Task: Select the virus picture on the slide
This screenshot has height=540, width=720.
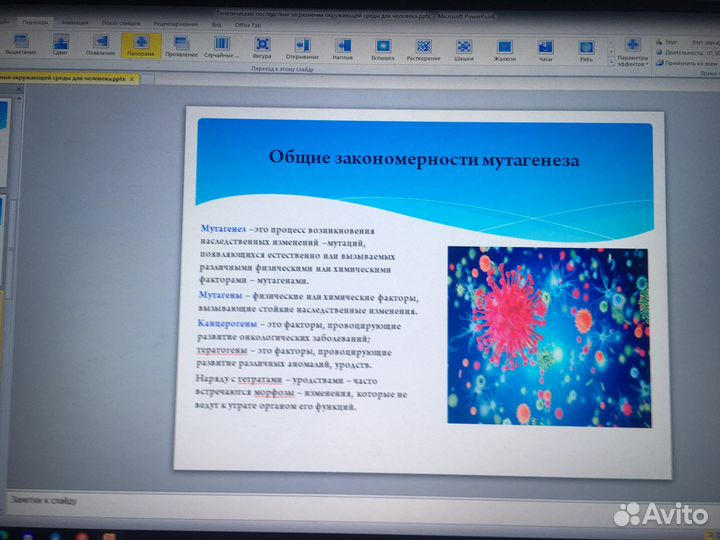Action: [549, 337]
